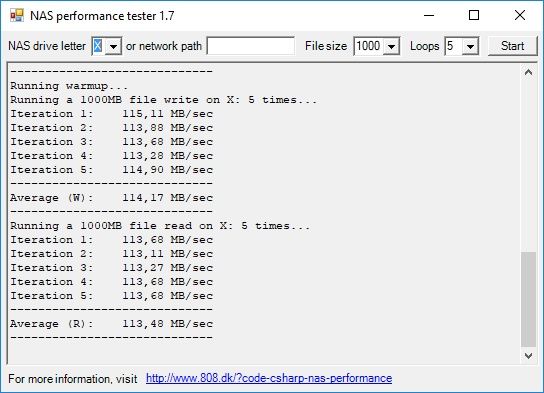This screenshot has height=393, width=544.
Task: Close the NAS performance tester window
Action: click(520, 15)
